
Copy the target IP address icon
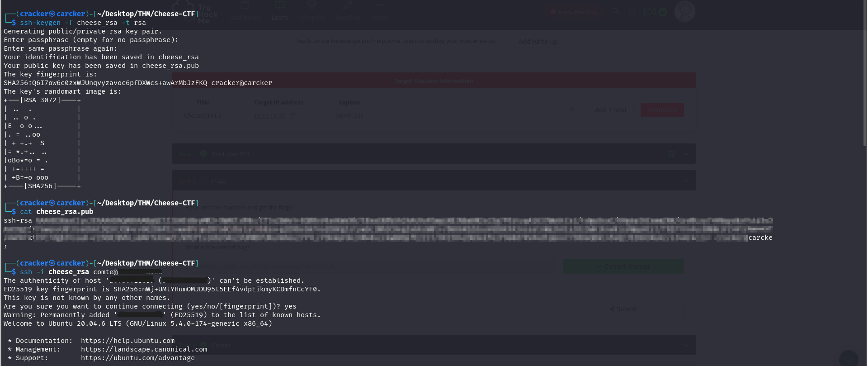(292, 116)
